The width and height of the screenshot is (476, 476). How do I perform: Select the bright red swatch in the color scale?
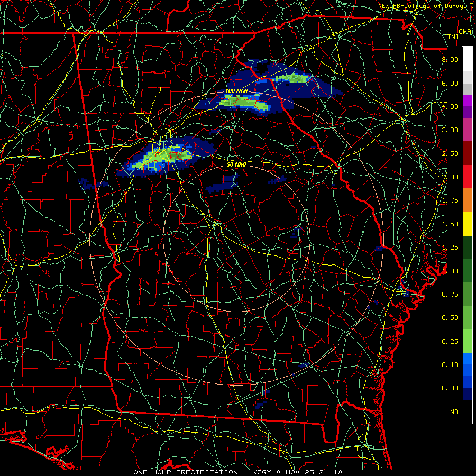click(x=467, y=177)
